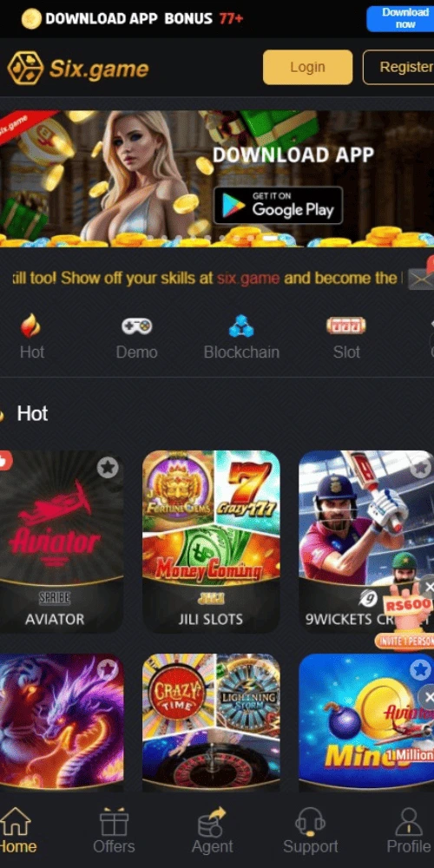Toggle favorite star on Aviator card
Image resolution: width=434 pixels, height=868 pixels.
108,468
